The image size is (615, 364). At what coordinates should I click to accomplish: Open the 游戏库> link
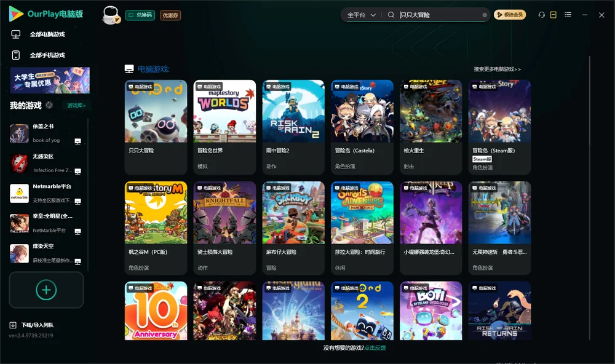point(76,105)
